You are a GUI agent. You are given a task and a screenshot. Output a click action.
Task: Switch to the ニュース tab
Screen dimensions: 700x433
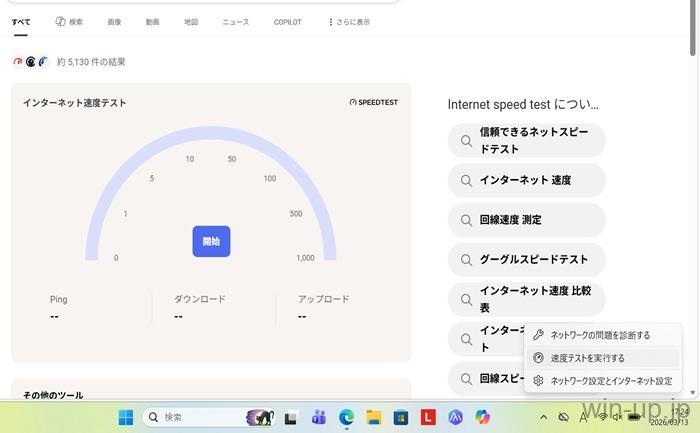235,21
